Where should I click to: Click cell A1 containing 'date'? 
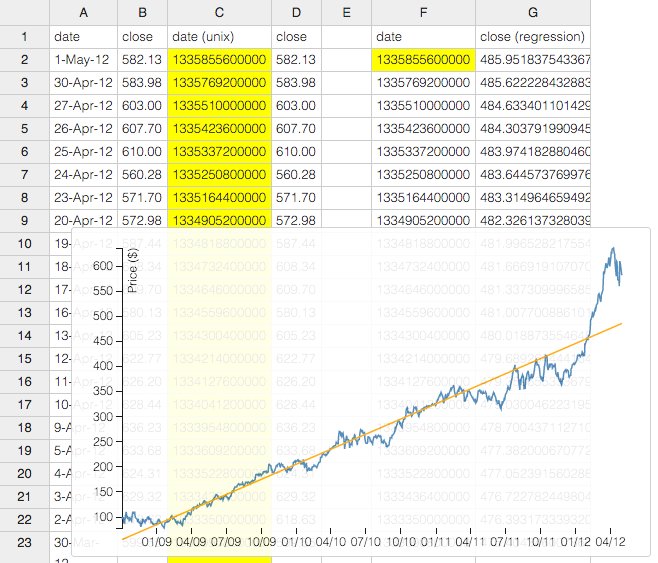[x=84, y=37]
